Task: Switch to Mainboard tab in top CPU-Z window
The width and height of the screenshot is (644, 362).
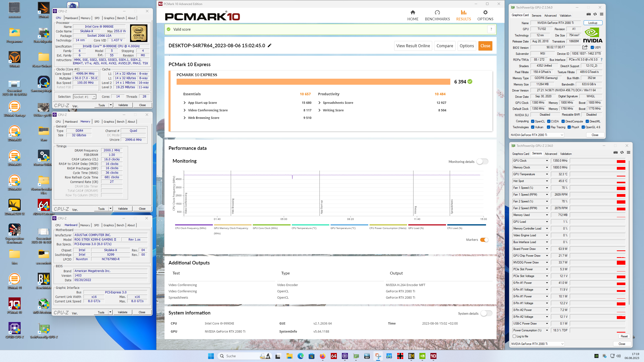Action: point(71,18)
